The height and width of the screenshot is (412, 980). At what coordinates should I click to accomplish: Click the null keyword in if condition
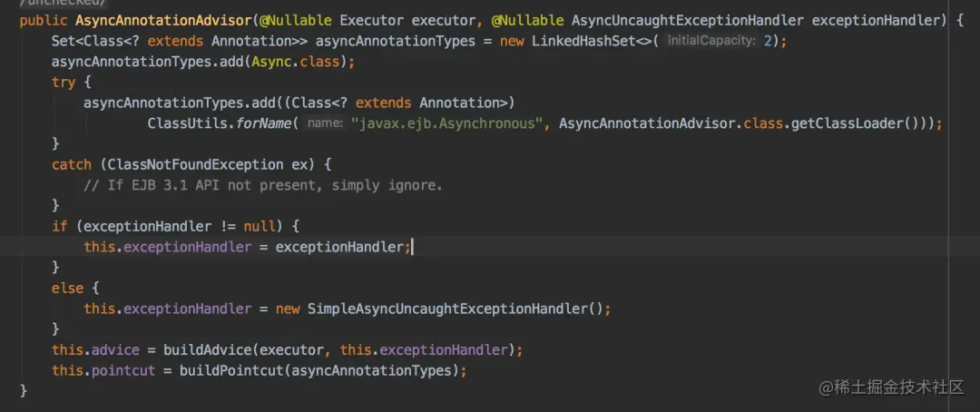coord(260,227)
